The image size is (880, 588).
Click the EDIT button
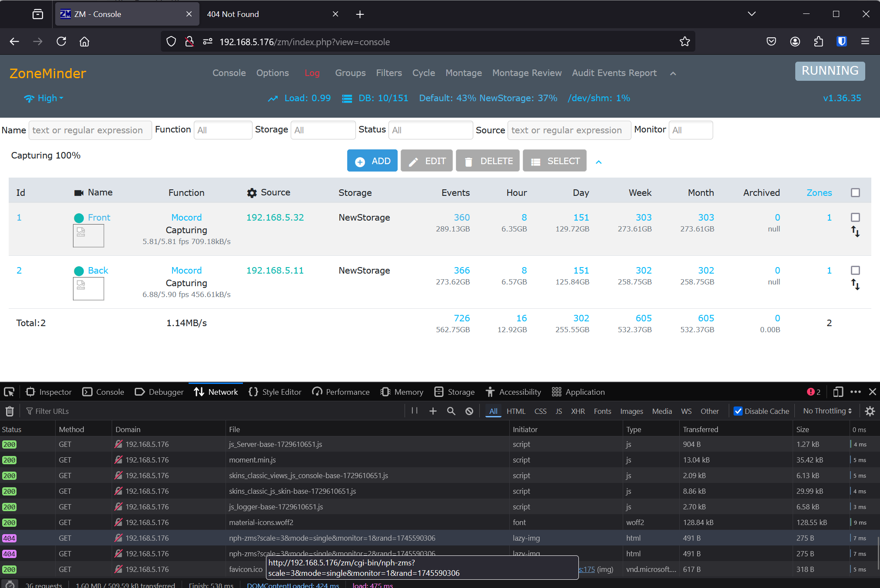[x=427, y=161]
